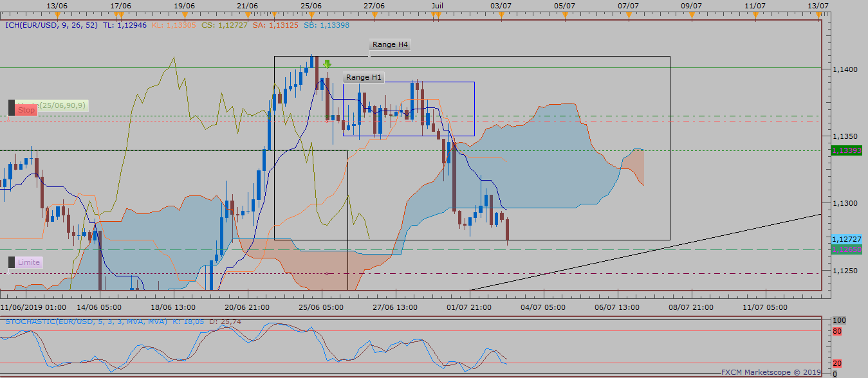Click the orange marker below 07/07
Image resolution: width=868 pixels, height=378 pixels.
coord(628,15)
